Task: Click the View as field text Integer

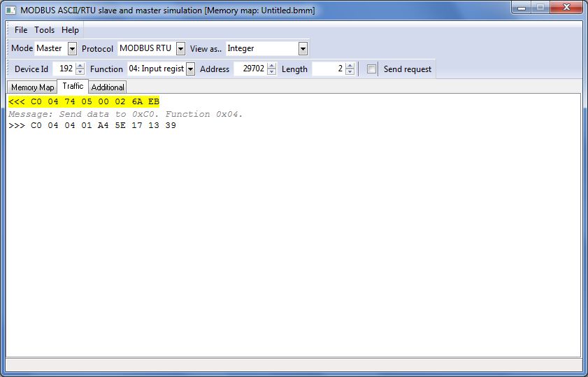Action: click(241, 48)
